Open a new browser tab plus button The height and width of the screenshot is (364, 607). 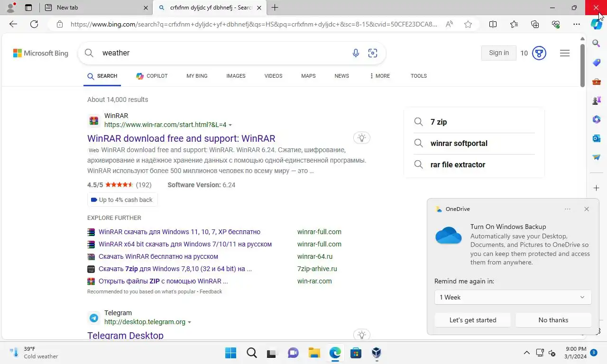275,8
